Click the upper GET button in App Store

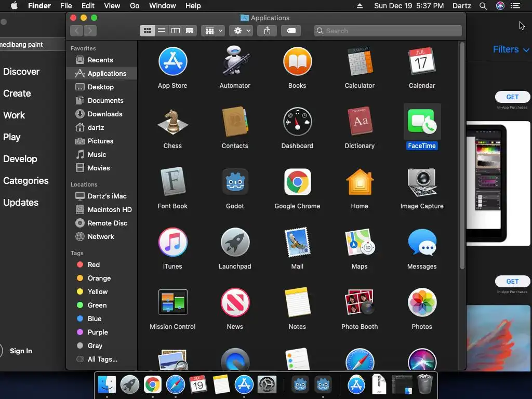pyautogui.click(x=512, y=97)
